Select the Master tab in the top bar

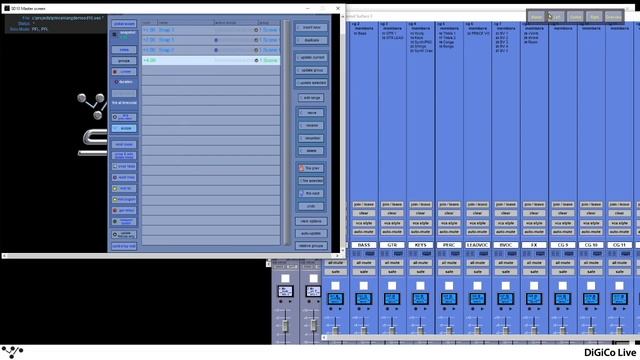point(536,17)
